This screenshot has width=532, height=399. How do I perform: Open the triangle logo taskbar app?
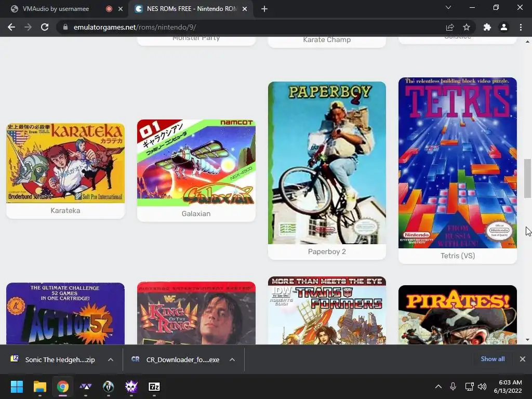point(86,387)
